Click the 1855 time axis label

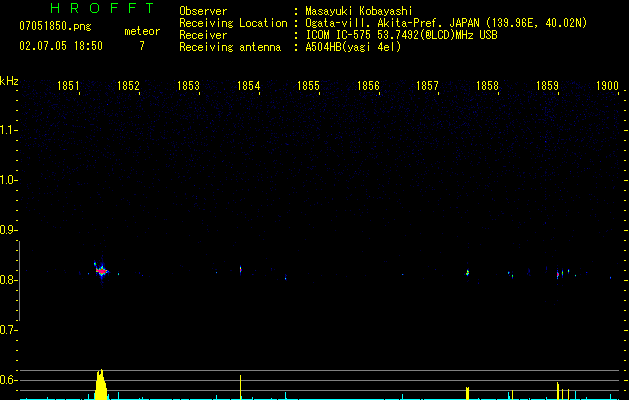pyautogui.click(x=308, y=86)
